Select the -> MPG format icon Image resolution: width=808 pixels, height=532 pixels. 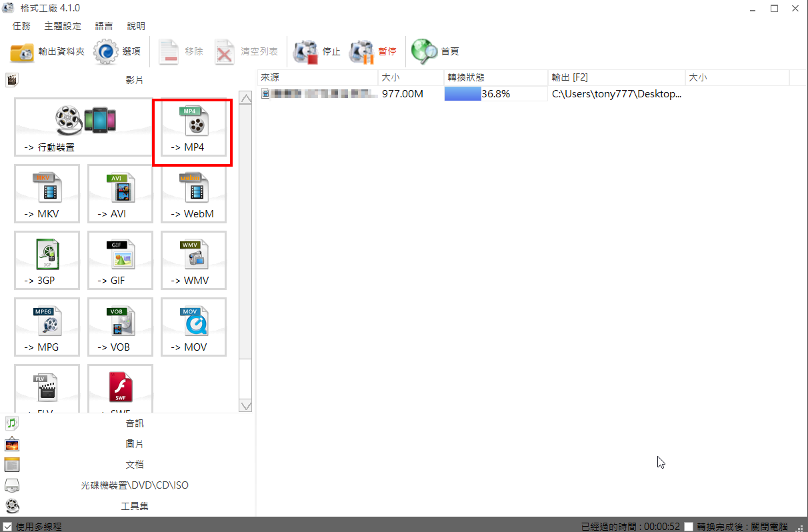click(x=47, y=327)
